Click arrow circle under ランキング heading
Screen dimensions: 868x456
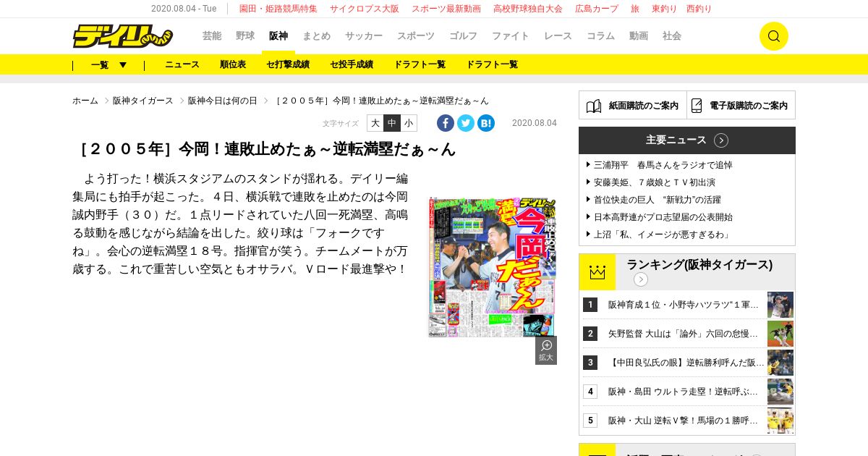tap(641, 279)
